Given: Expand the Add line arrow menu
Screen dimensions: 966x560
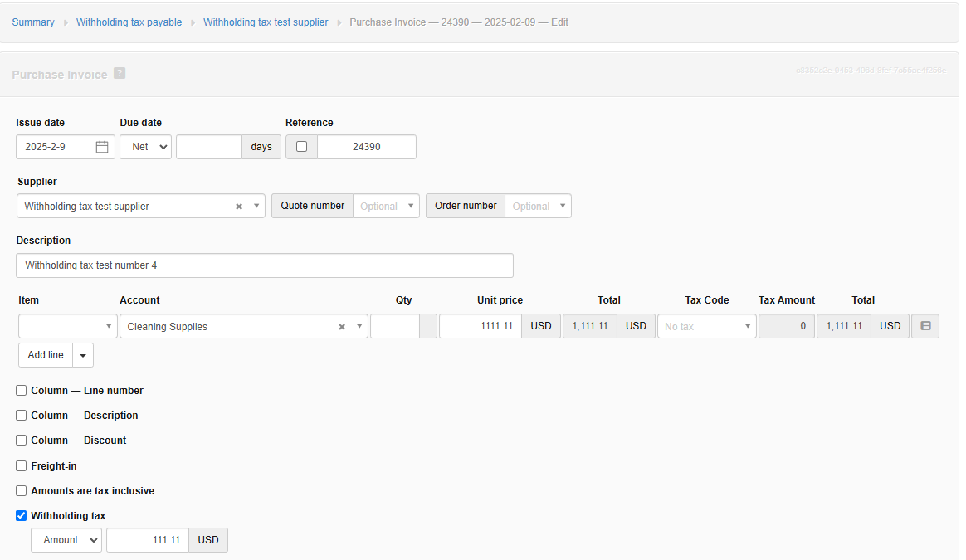Looking at the screenshot, I should pos(83,355).
